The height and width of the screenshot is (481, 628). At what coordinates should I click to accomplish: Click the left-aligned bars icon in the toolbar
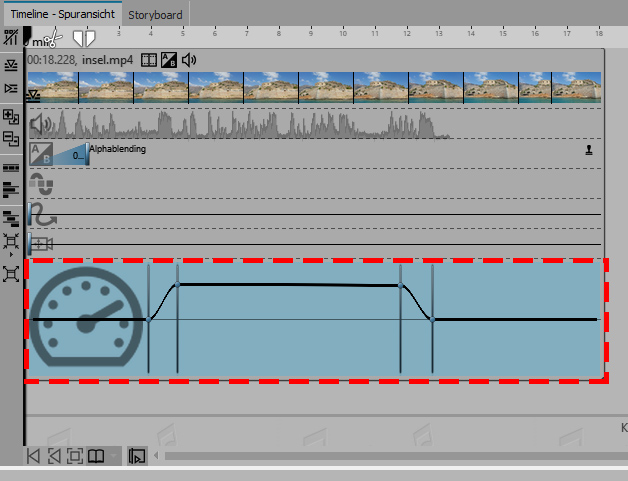point(11,190)
